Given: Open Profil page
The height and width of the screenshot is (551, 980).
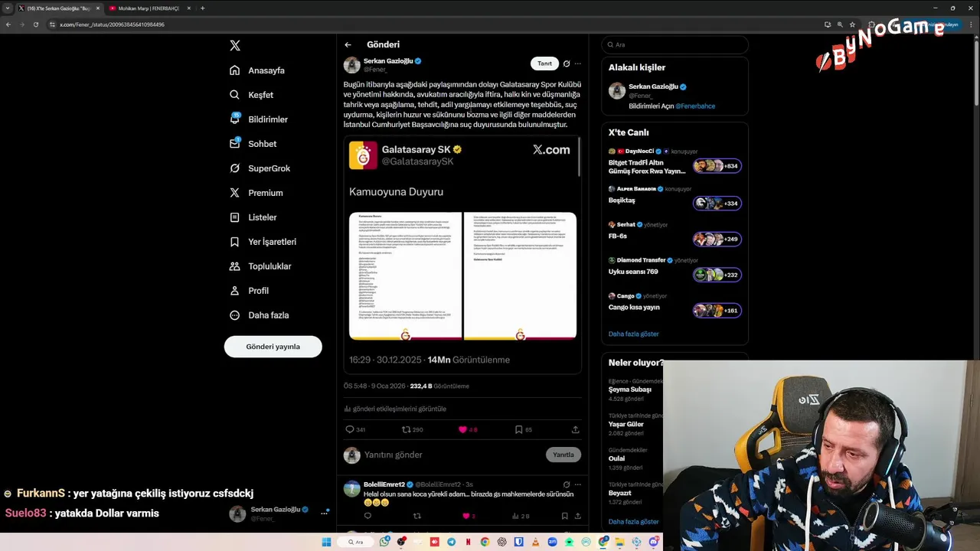Looking at the screenshot, I should (249, 291).
